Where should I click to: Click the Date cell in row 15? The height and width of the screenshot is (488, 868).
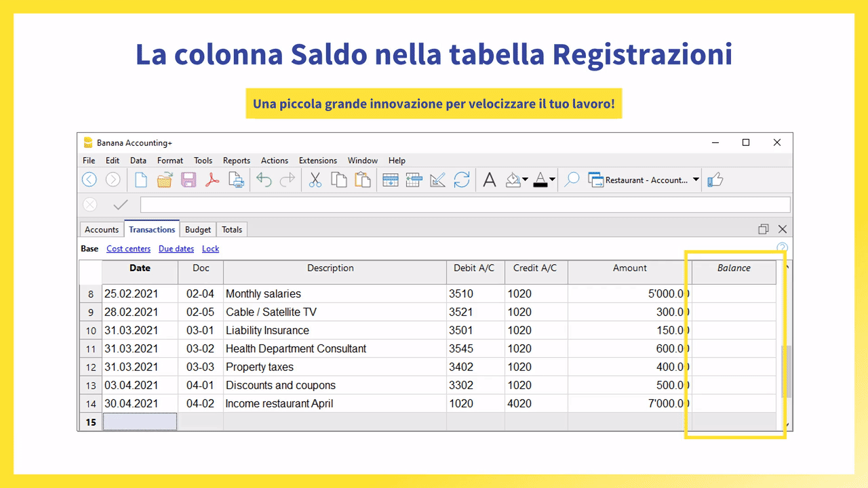tap(140, 422)
